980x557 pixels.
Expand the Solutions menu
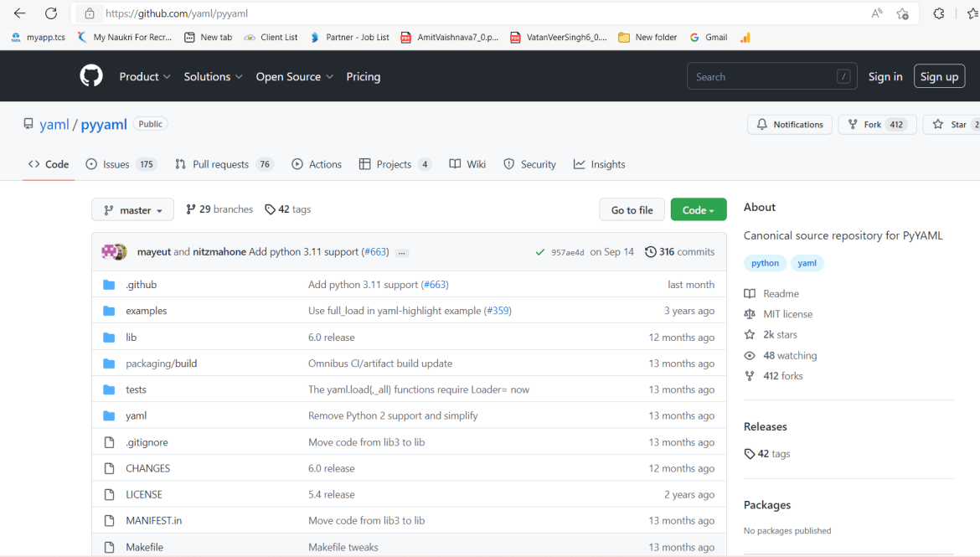[x=213, y=76]
